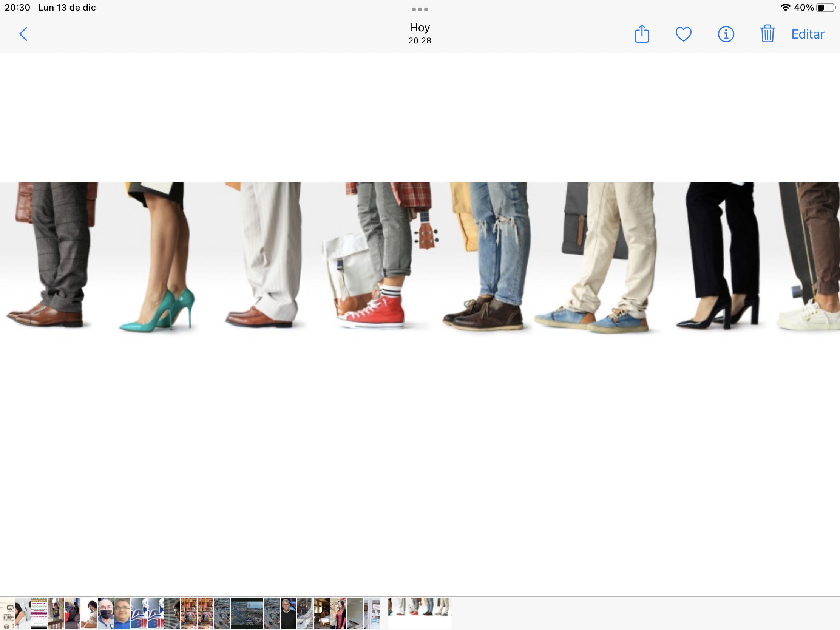Viewport: 840px width, 630px height.
Task: Open the share sheet icon
Action: pyautogui.click(x=642, y=34)
